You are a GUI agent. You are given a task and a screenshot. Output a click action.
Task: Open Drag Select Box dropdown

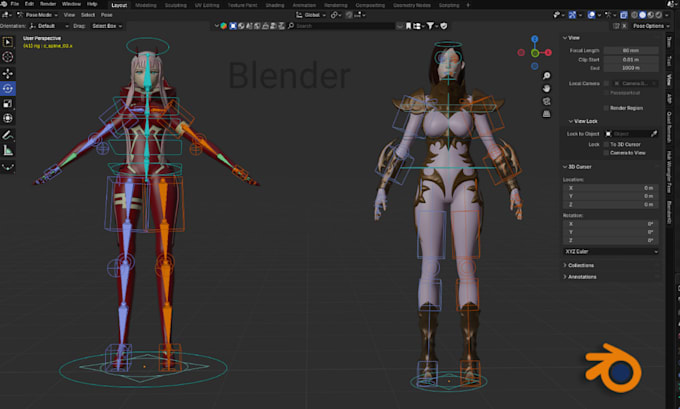click(x=106, y=26)
